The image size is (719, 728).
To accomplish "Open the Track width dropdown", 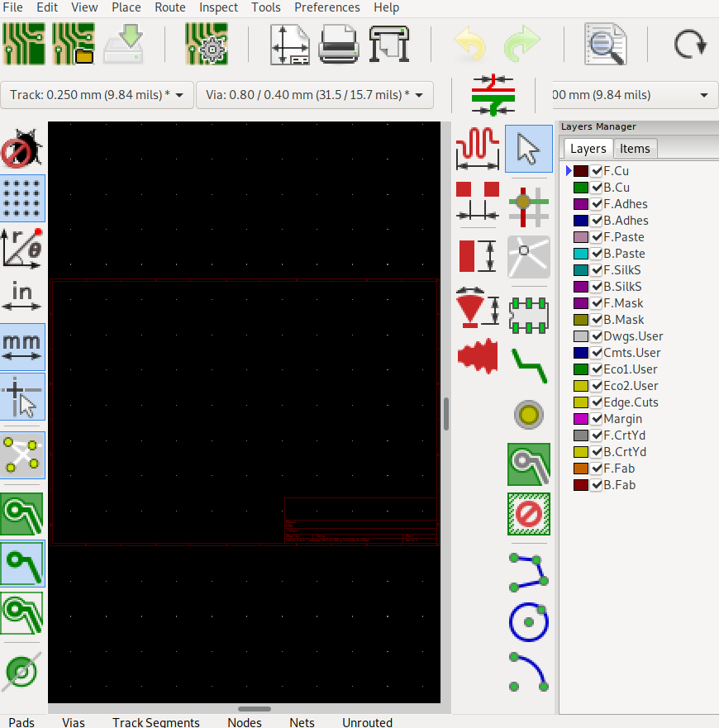I will [x=98, y=95].
